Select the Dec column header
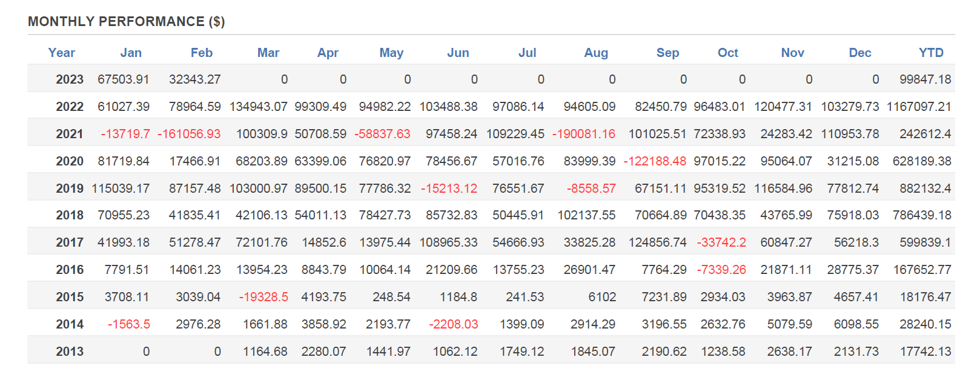The height and width of the screenshot is (377, 980). pyautogui.click(x=860, y=53)
